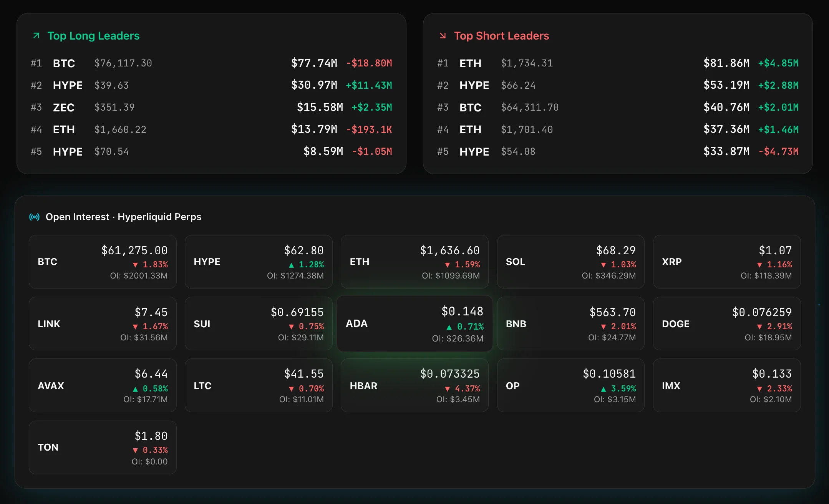Choose the LTC perp card

(259, 386)
